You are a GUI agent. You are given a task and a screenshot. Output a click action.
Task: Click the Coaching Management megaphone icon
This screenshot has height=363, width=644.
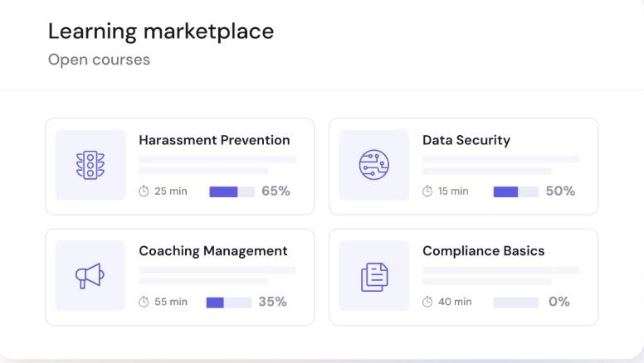[x=90, y=277]
